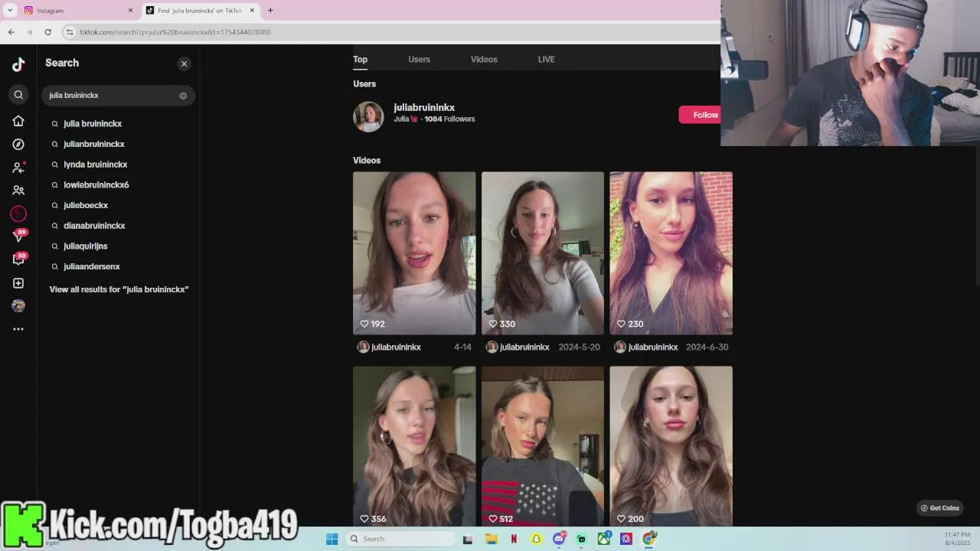Close the Search panel
This screenshot has height=551, width=980.
[184, 64]
